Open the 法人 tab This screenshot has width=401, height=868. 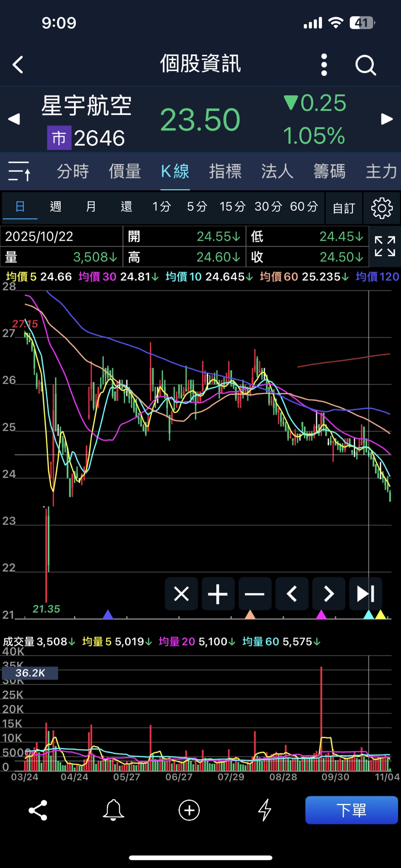[277, 171]
